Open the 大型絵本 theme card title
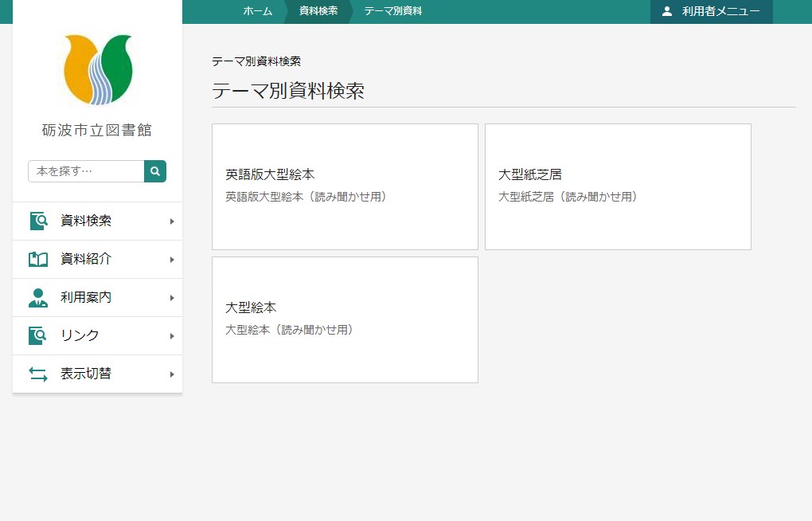This screenshot has height=521, width=812. click(251, 308)
